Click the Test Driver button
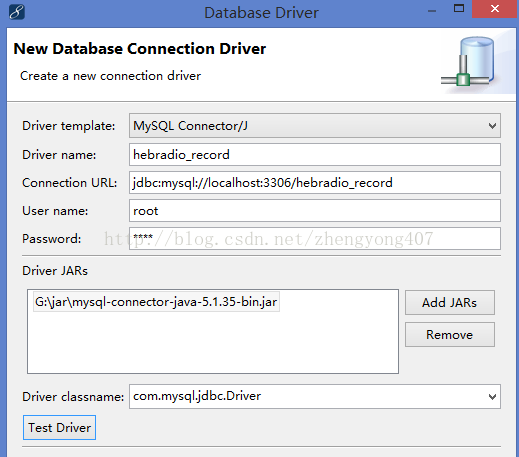The width and height of the screenshot is (519, 457). (59, 428)
